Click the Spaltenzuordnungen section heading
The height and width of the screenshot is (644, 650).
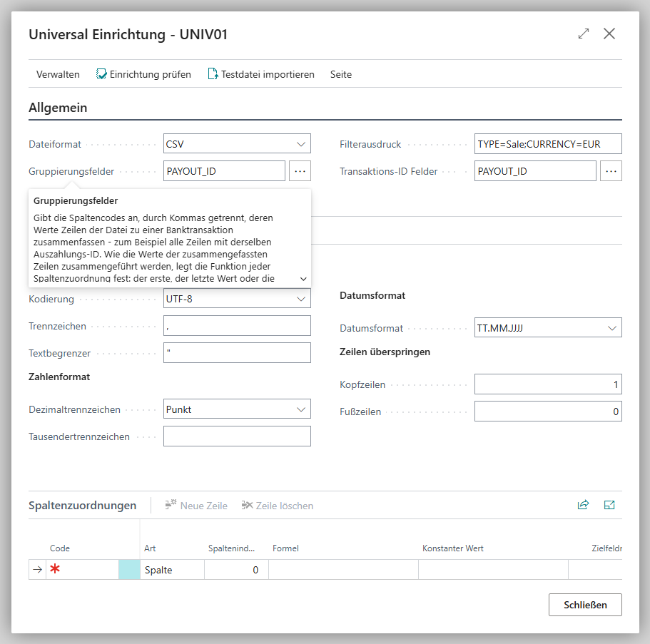pyautogui.click(x=83, y=505)
